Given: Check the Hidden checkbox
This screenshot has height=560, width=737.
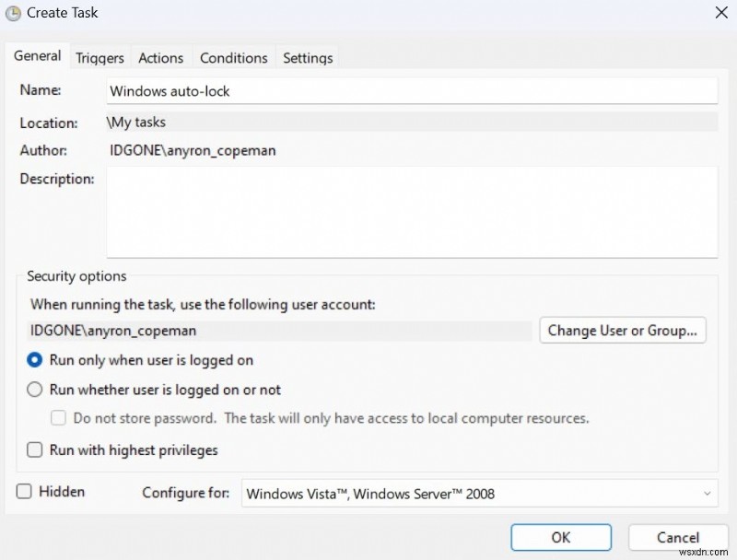Looking at the screenshot, I should 24,492.
